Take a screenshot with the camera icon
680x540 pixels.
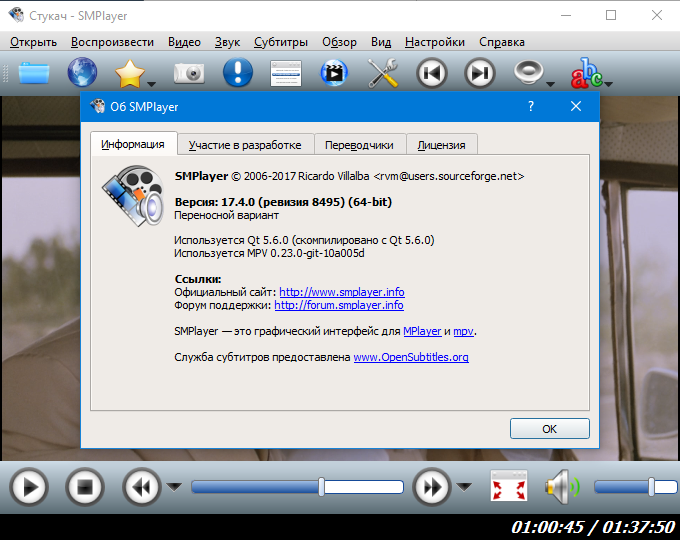pyautogui.click(x=189, y=73)
